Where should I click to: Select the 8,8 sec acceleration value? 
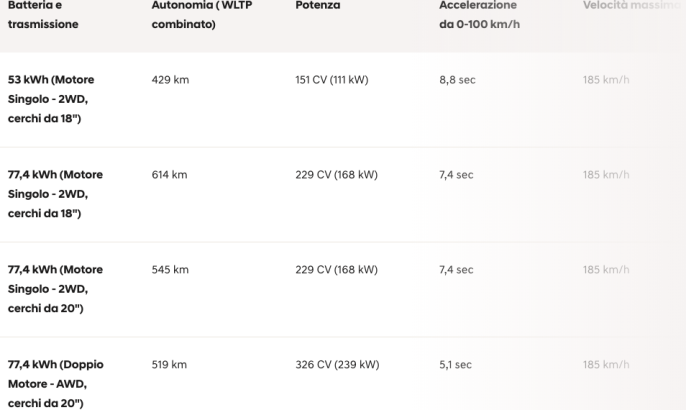pos(457,80)
